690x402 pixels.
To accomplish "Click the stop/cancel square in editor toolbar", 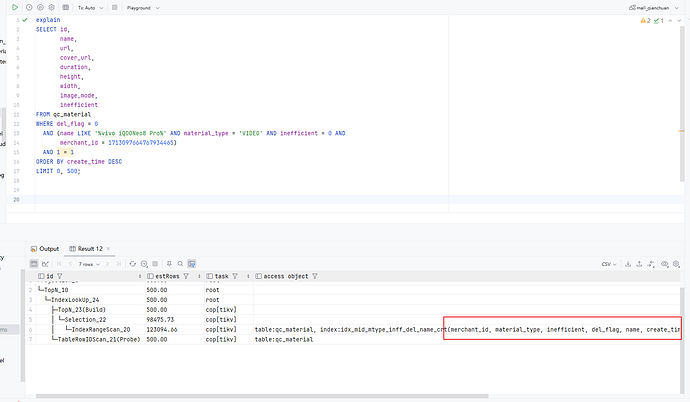I will pos(114,7).
